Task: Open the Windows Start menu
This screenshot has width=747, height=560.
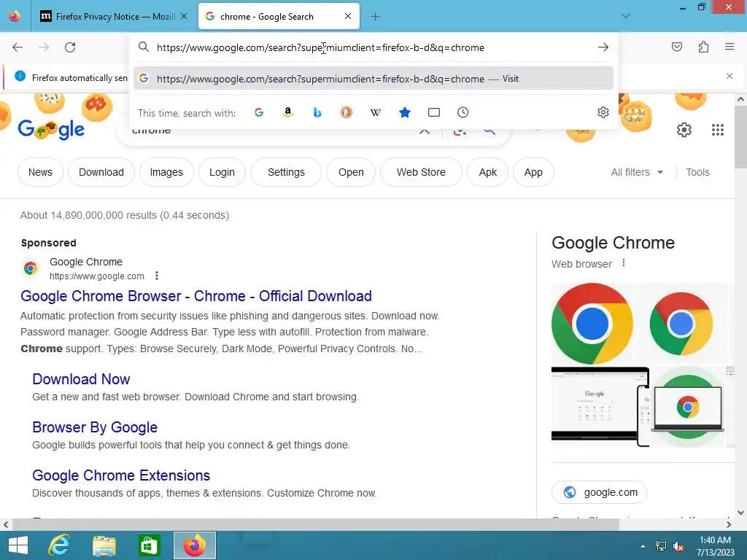Action: [18, 545]
